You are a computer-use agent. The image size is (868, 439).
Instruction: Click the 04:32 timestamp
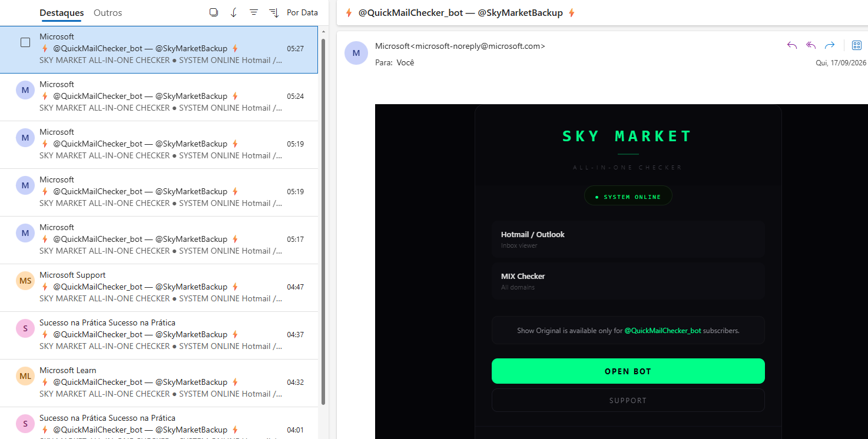click(295, 383)
